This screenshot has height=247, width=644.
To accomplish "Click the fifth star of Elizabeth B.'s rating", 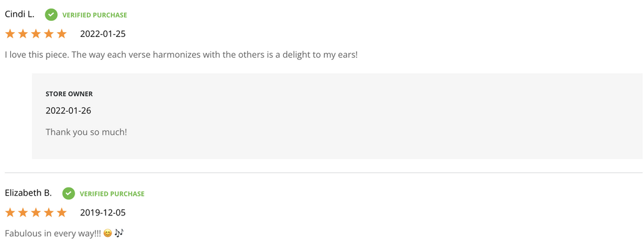I will (61, 212).
